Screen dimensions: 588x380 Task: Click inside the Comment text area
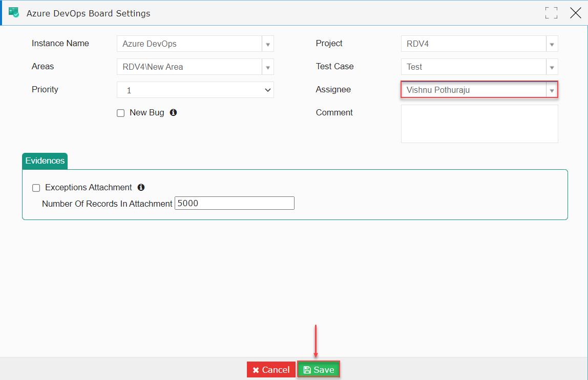[479, 123]
